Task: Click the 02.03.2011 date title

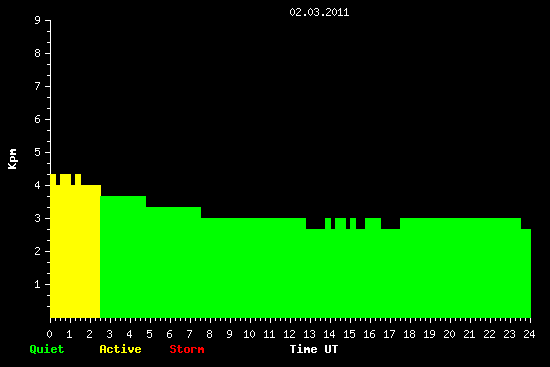Action: pyautogui.click(x=319, y=13)
